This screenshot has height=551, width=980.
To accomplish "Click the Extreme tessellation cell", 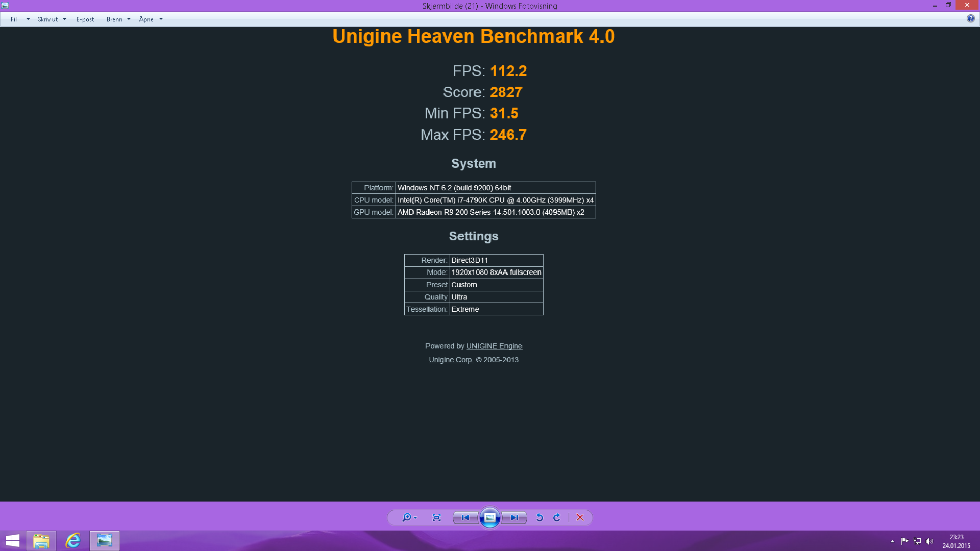I will click(x=496, y=309).
